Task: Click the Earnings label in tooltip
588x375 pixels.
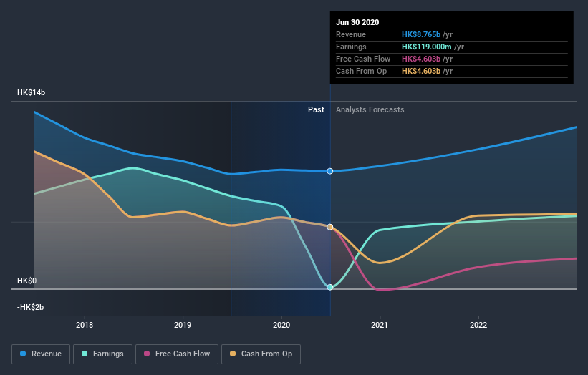Action: [351, 47]
